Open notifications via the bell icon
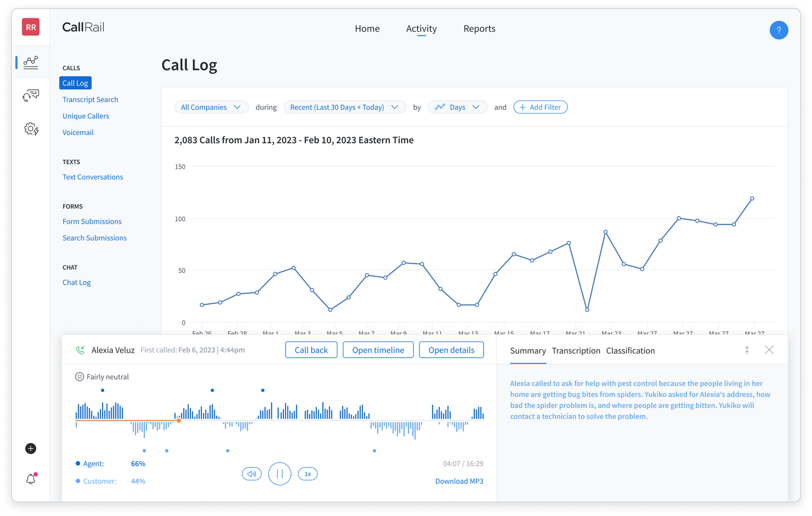Image resolution: width=812 pixels, height=516 pixels. [30, 479]
